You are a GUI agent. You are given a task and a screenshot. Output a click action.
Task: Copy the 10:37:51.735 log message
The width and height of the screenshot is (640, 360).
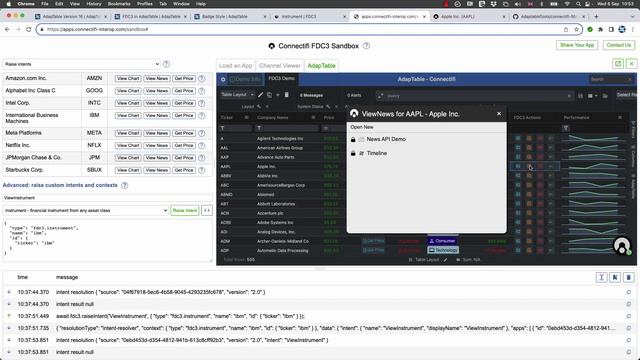(x=629, y=328)
